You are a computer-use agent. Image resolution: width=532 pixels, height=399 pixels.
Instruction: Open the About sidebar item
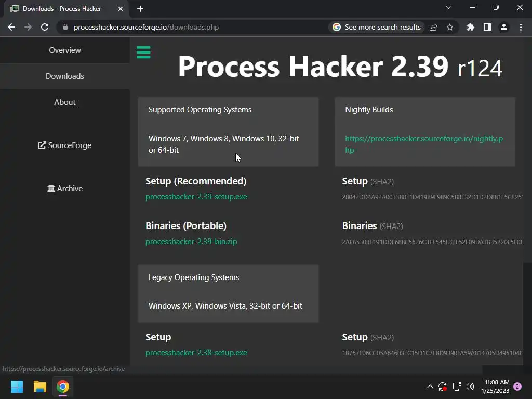pos(65,102)
